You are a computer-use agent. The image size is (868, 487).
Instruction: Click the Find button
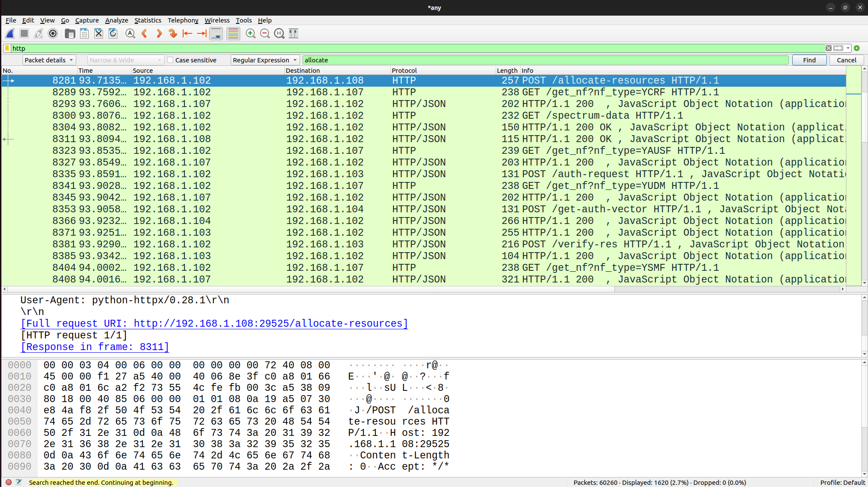[809, 60]
